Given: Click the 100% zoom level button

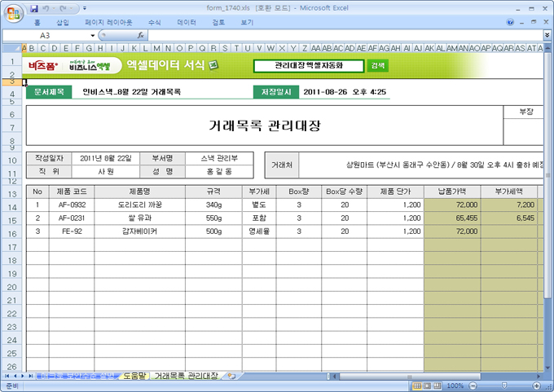Looking at the screenshot, I should (455, 386).
